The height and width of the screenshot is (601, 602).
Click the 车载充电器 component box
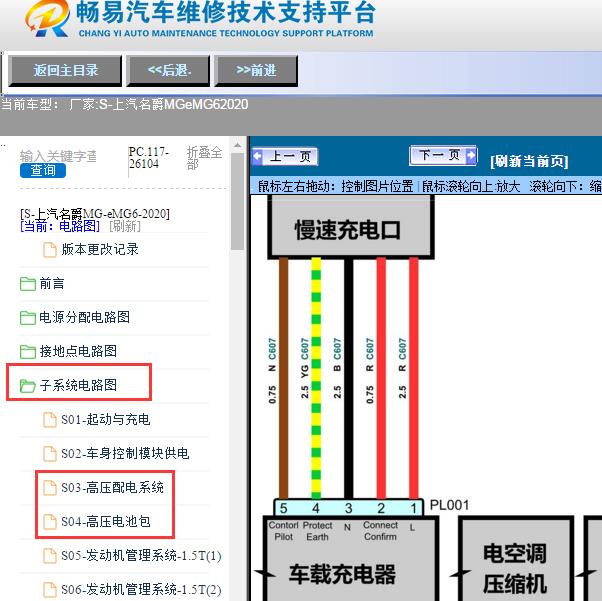(351, 559)
